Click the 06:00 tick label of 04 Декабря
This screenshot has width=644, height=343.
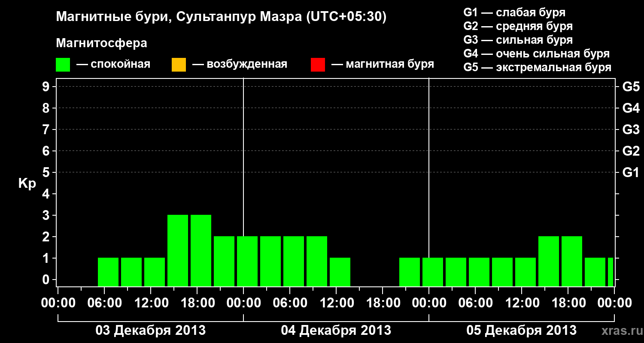(289, 303)
